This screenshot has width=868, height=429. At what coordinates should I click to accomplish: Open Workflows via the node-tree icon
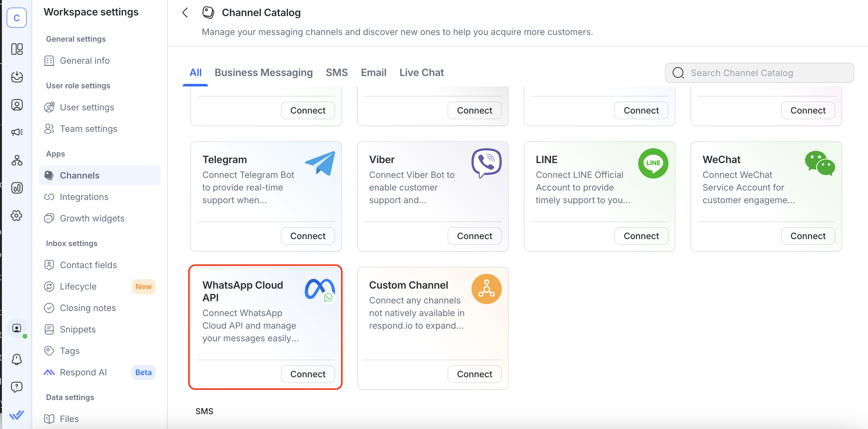(x=17, y=160)
